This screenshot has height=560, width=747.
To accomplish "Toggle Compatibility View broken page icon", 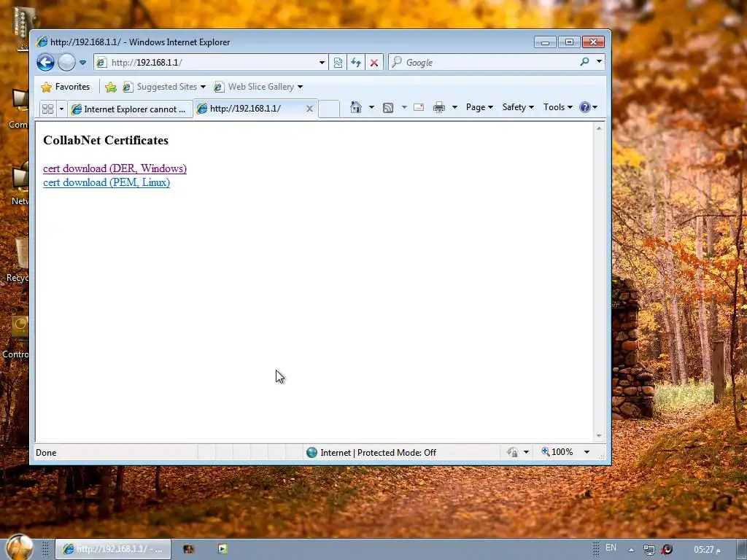I will click(338, 63).
